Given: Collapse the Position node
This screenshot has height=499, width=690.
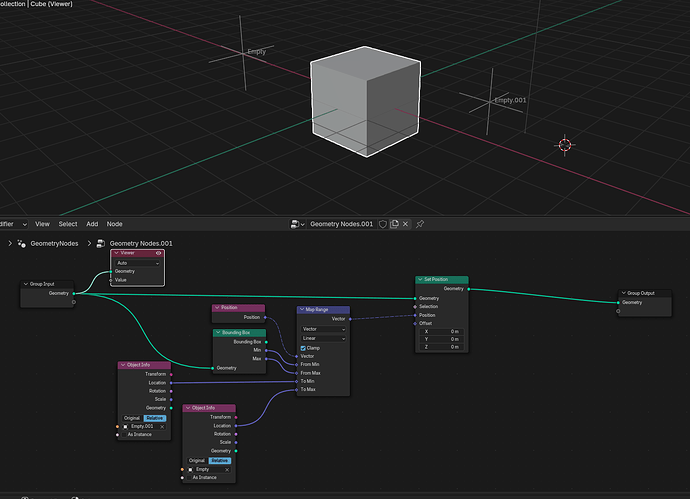Looking at the screenshot, I should pyautogui.click(x=217, y=308).
